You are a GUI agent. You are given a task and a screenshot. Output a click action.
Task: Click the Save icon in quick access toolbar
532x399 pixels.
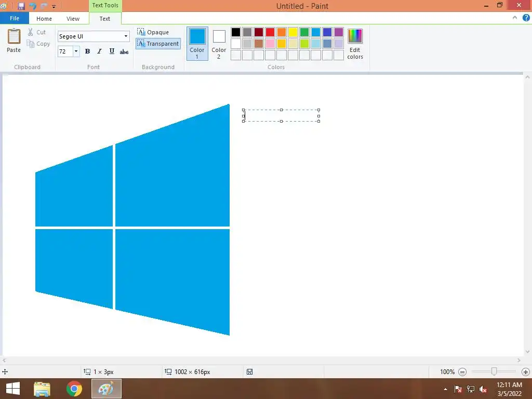pyautogui.click(x=21, y=6)
